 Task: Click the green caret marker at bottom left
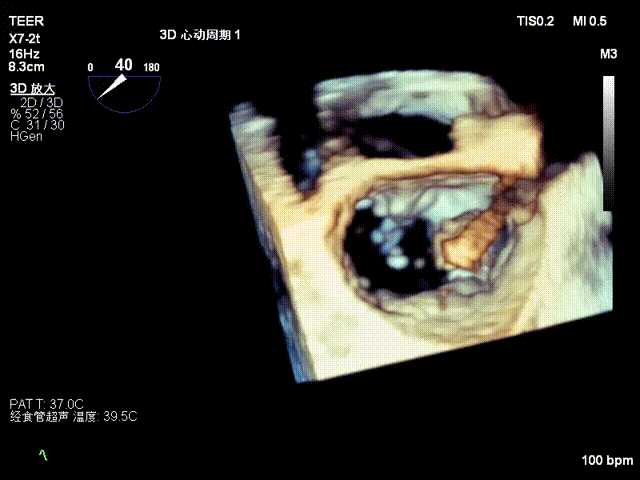point(42,455)
